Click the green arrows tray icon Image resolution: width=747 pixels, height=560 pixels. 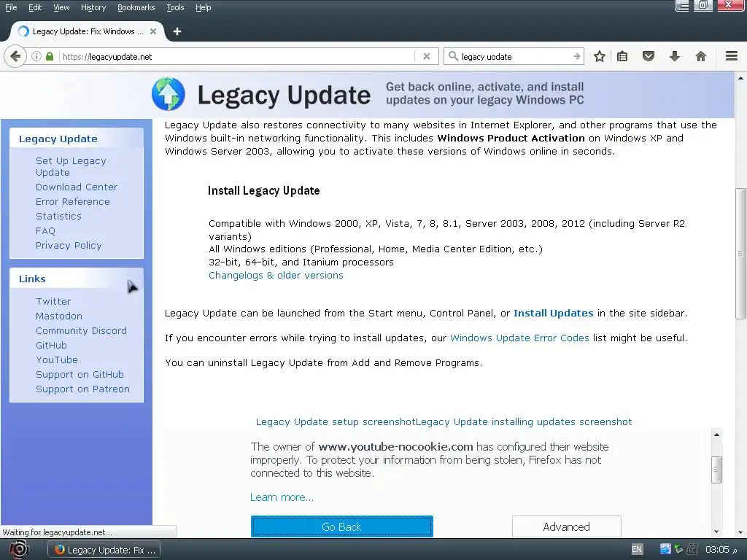pyautogui.click(x=678, y=549)
